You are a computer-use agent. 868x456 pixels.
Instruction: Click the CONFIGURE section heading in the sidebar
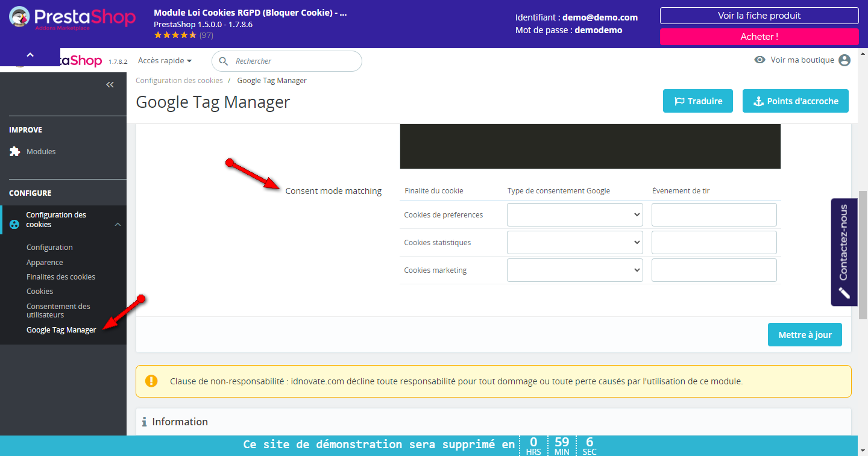[30, 193]
